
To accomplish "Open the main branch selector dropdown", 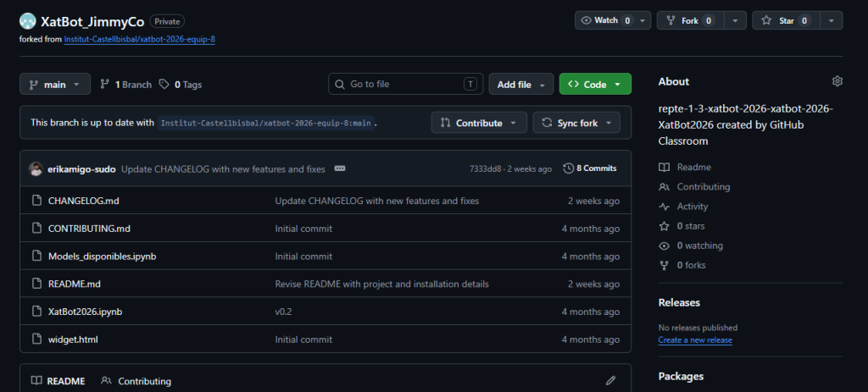I will pos(55,84).
